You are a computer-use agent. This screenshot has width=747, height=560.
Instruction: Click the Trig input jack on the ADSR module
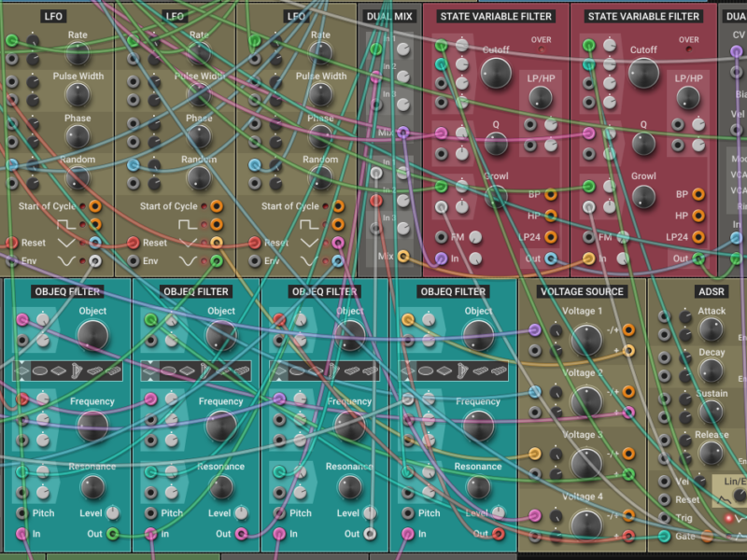[x=664, y=518]
